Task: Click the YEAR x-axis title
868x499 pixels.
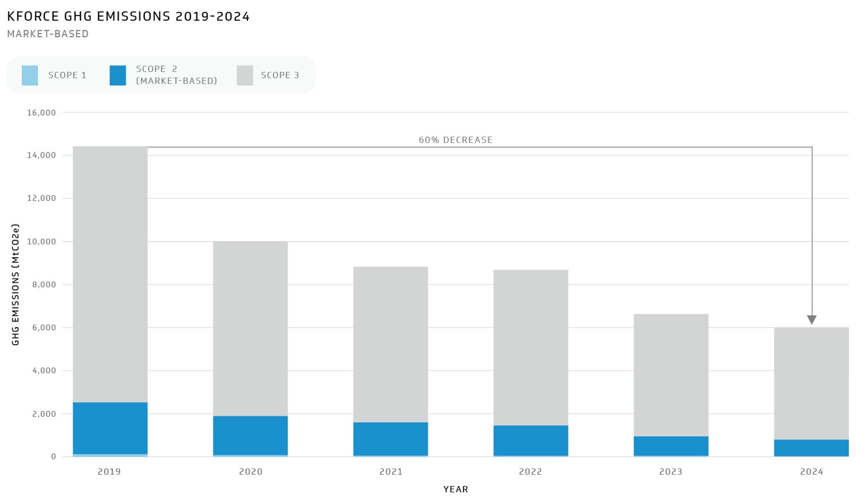Action: pyautogui.click(x=455, y=489)
